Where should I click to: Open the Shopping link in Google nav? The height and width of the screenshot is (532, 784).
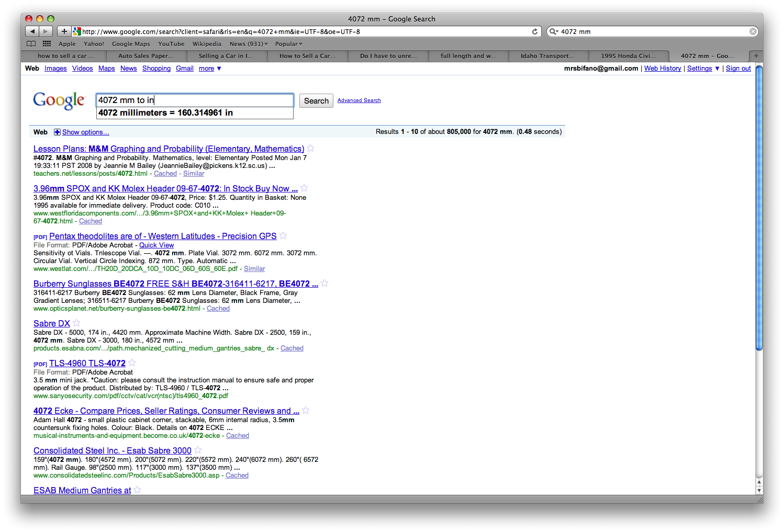coord(156,69)
